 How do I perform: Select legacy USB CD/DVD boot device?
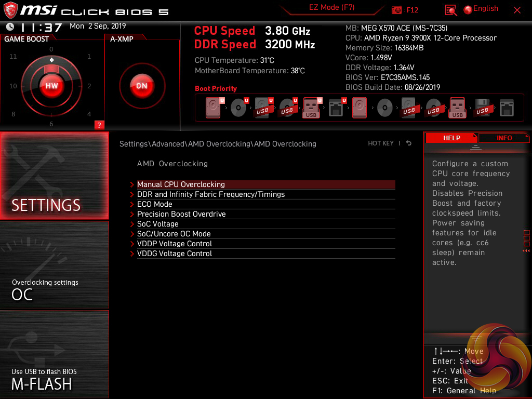[x=433, y=108]
